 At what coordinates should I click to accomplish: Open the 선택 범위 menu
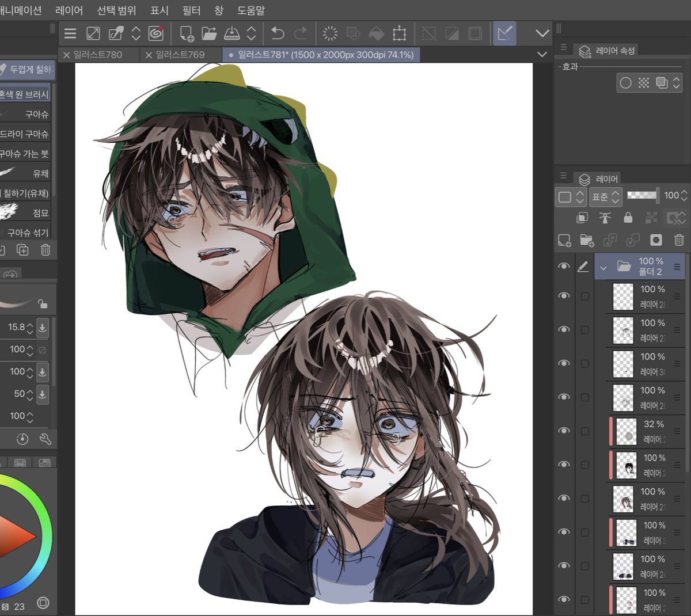coord(116,10)
